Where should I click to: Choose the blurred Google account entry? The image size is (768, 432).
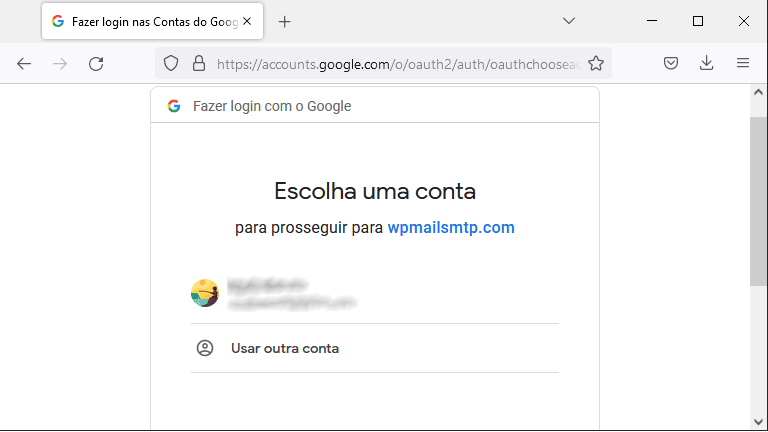click(375, 293)
